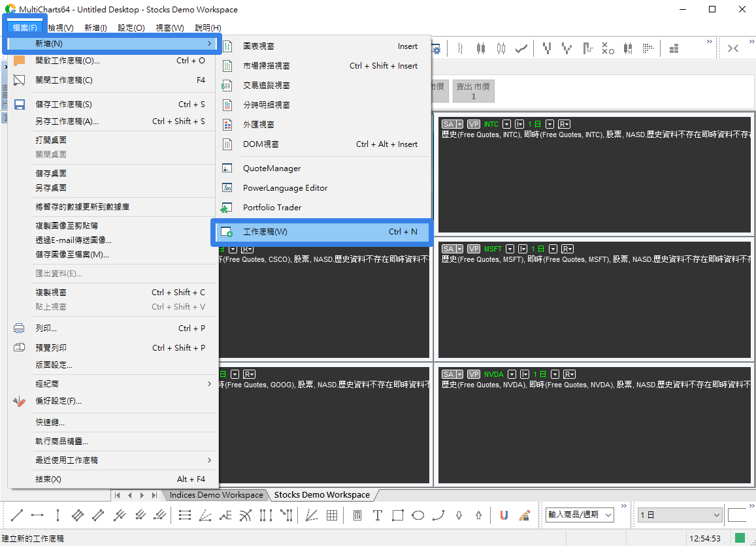Select the OHLC bar chart type icon
This screenshot has width=756, height=546.
click(461, 48)
